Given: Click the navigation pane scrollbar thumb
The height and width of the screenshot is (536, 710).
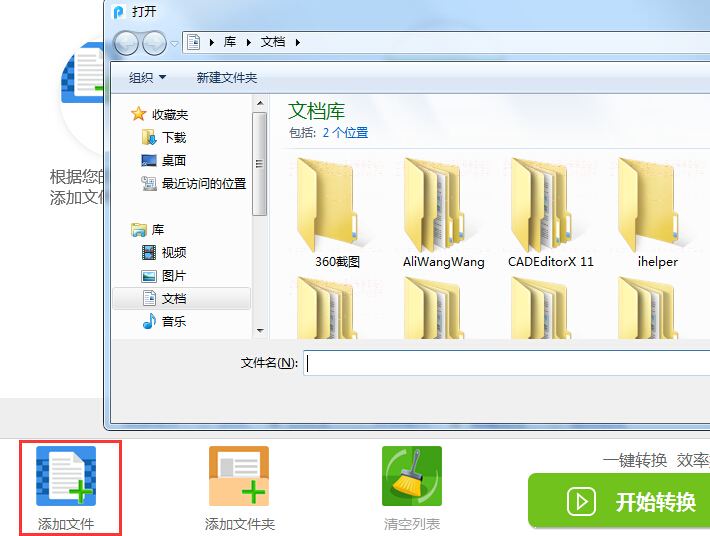Looking at the screenshot, I should pos(260,164).
